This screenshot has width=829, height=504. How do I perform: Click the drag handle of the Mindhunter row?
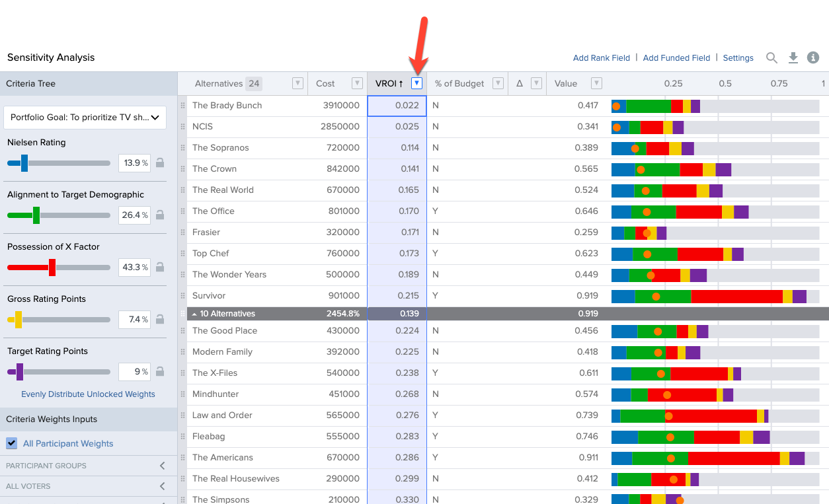[x=182, y=394]
